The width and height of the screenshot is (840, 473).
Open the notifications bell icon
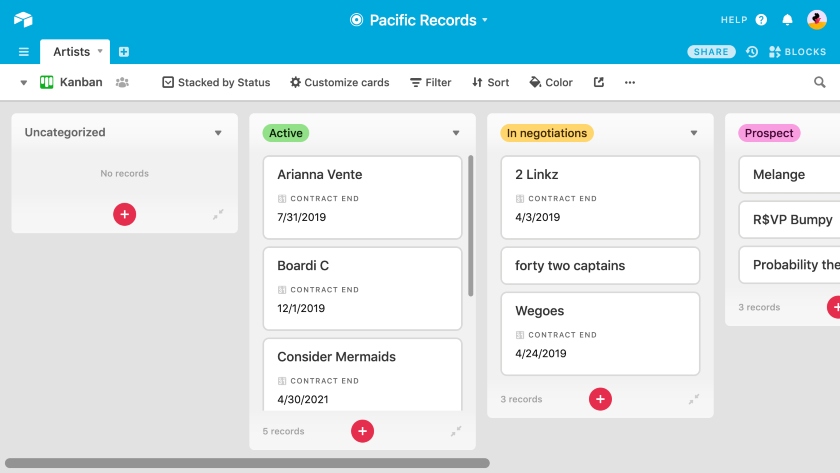pyautogui.click(x=787, y=20)
